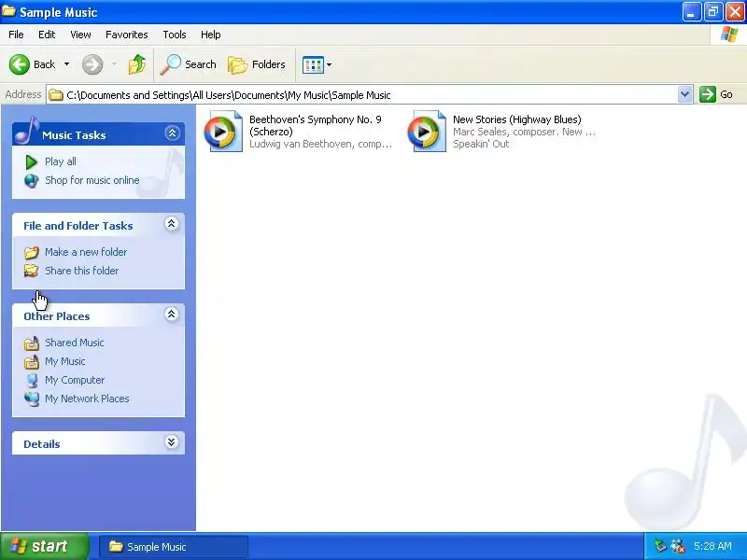Click the network connection tray icon
Screen dimensions: 747x560
pos(660,546)
